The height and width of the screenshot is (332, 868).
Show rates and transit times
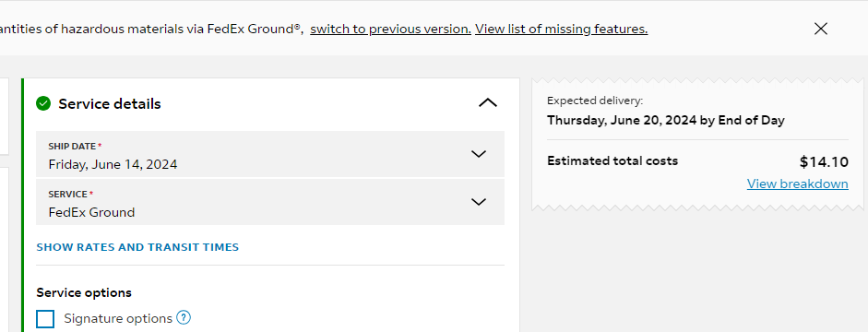point(137,247)
